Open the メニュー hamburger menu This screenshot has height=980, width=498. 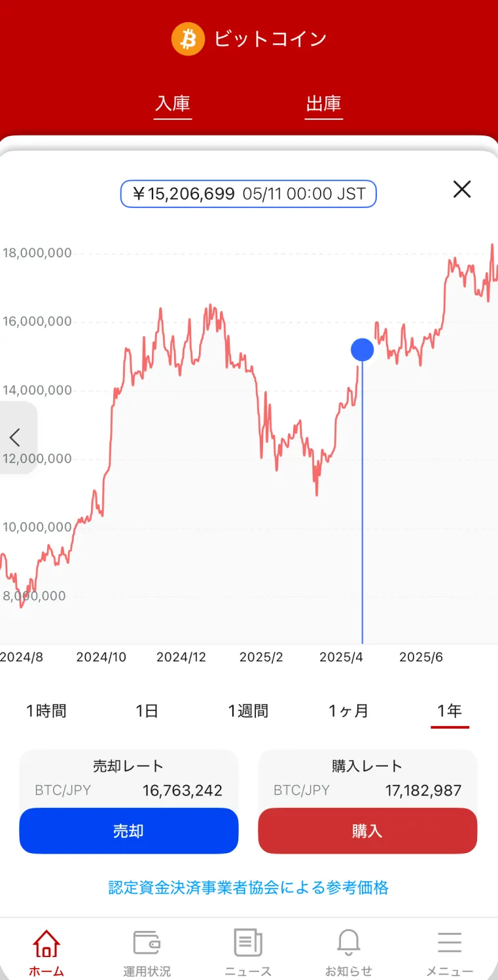[x=450, y=943]
